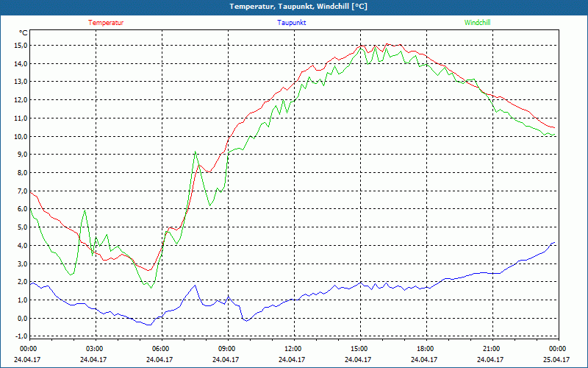Image resolution: width=588 pixels, height=368 pixels.
Task: Click the 0,0 y-axis value
Action: [21, 319]
